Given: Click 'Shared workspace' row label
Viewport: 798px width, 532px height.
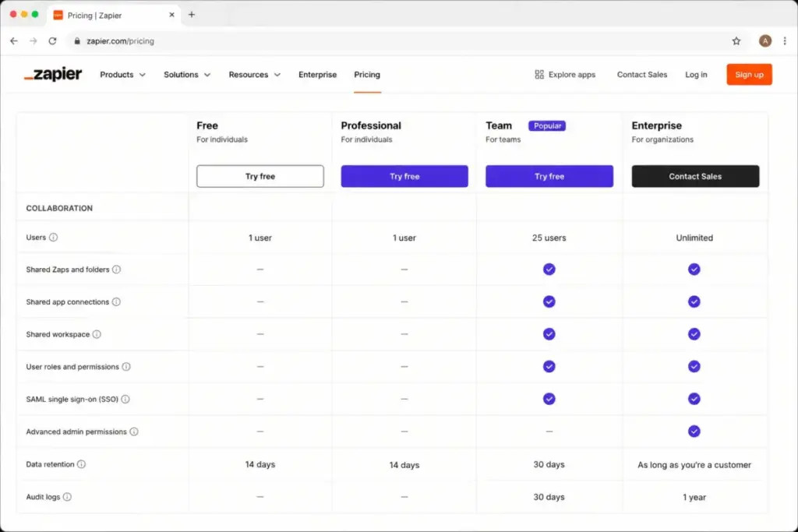Looking at the screenshot, I should (x=58, y=334).
